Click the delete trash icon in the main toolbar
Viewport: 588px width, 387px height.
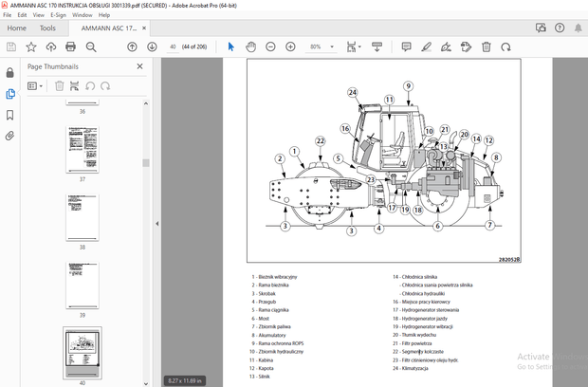pyautogui.click(x=487, y=46)
